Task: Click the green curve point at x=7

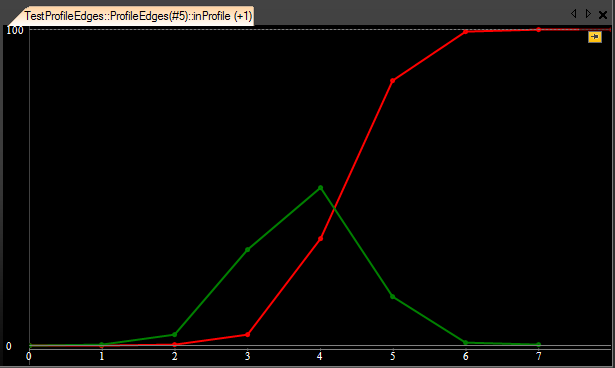Action: click(539, 344)
